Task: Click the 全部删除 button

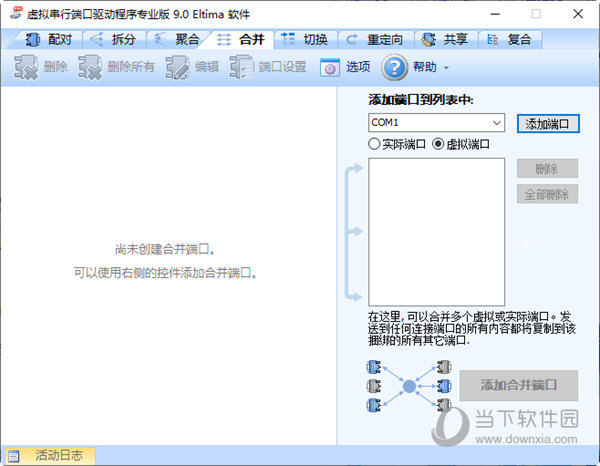Action: click(547, 194)
